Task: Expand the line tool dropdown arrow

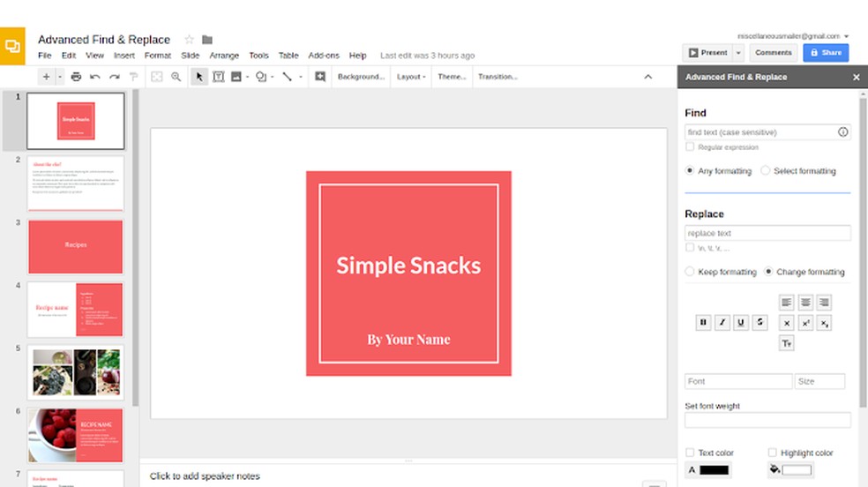Action: point(301,77)
